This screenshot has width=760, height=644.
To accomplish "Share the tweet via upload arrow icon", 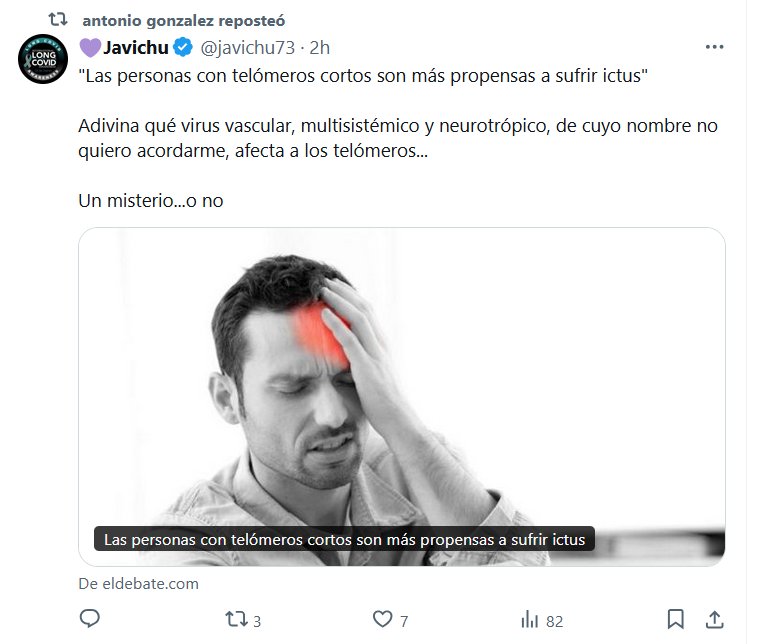I will tap(714, 619).
